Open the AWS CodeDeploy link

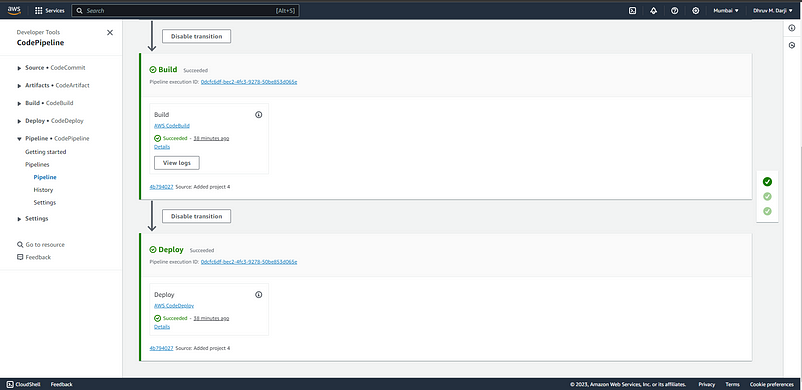point(174,306)
